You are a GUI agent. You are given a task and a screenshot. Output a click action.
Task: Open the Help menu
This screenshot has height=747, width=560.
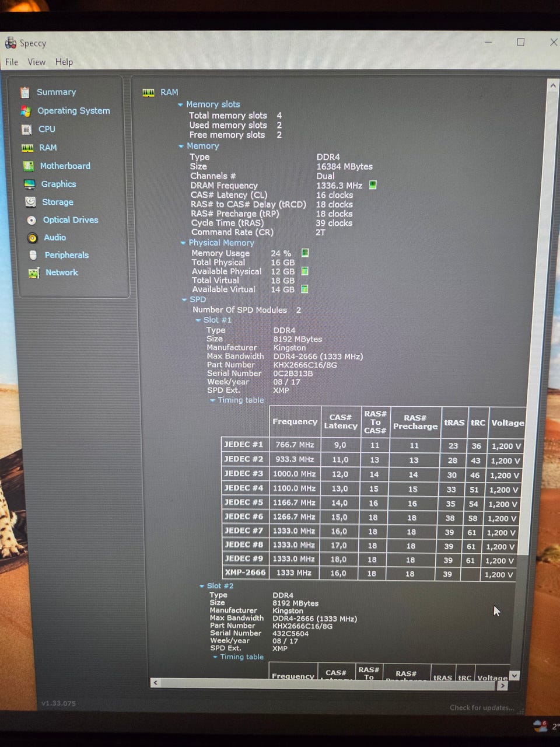[64, 62]
